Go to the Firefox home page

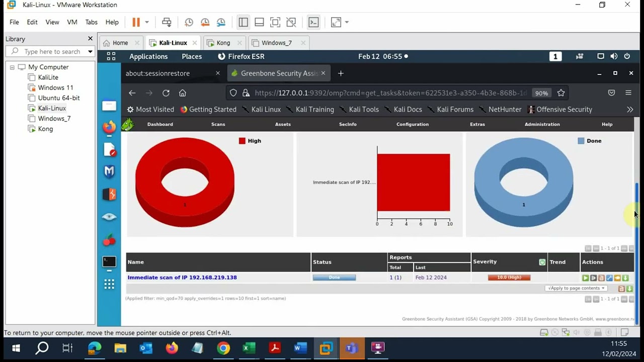[x=183, y=93]
